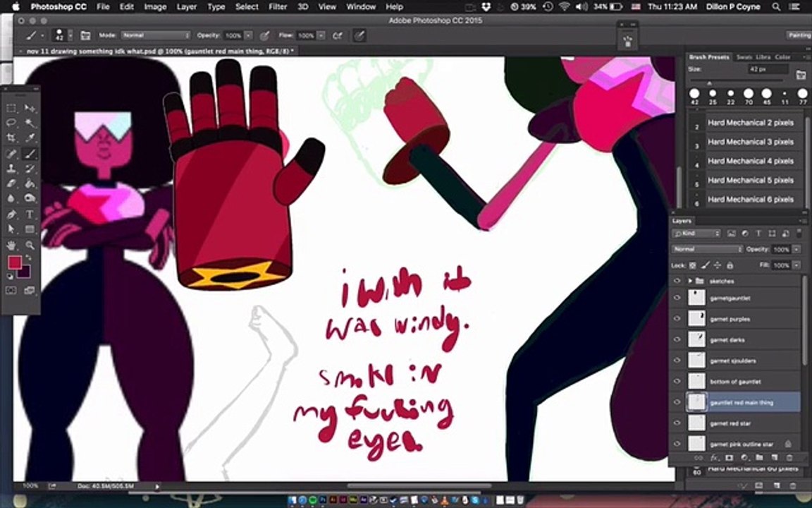The image size is (812, 508).
Task: Select the Type tool
Action: (30, 214)
